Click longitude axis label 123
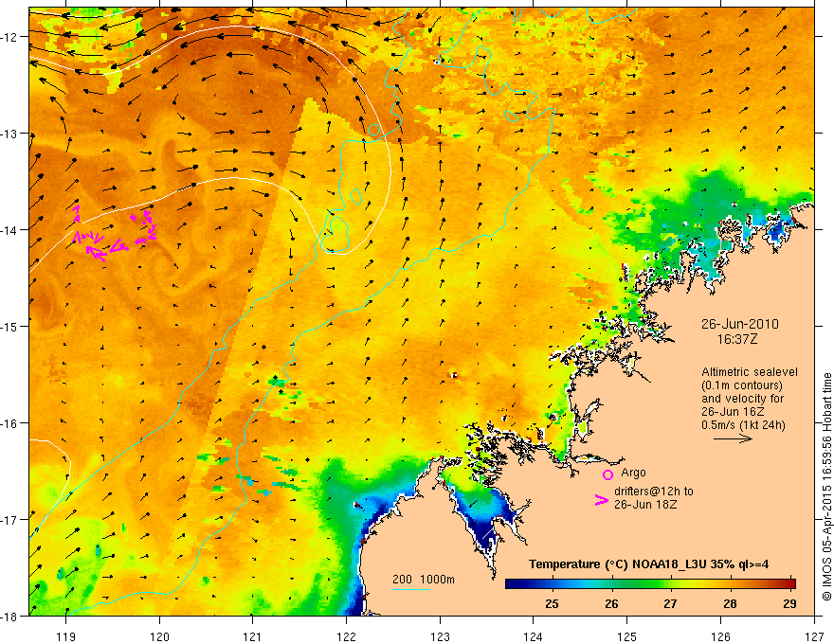Image resolution: width=834 pixels, height=644 pixels. 440,636
